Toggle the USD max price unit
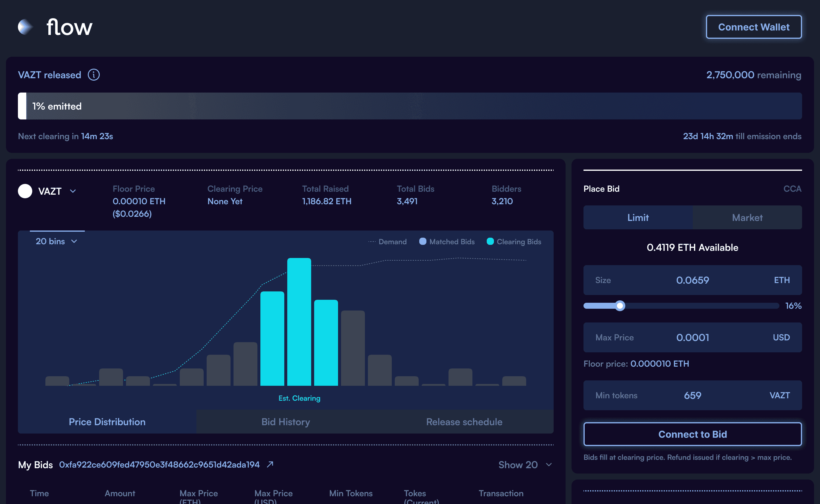Screen dimensions: 820x504 tap(781, 337)
